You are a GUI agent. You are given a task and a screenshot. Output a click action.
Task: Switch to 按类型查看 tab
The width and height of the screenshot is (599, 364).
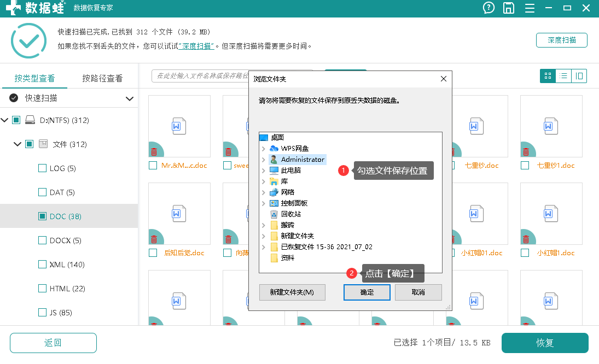tap(35, 78)
